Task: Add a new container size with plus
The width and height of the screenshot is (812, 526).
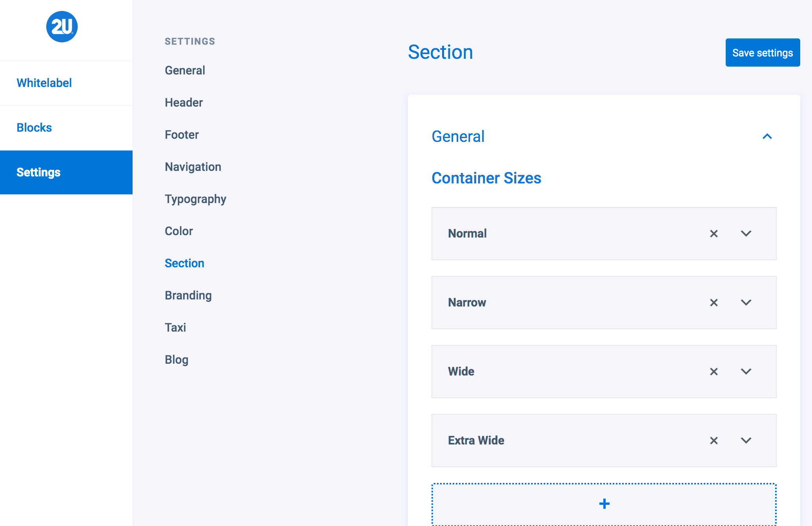Action: pyautogui.click(x=604, y=504)
